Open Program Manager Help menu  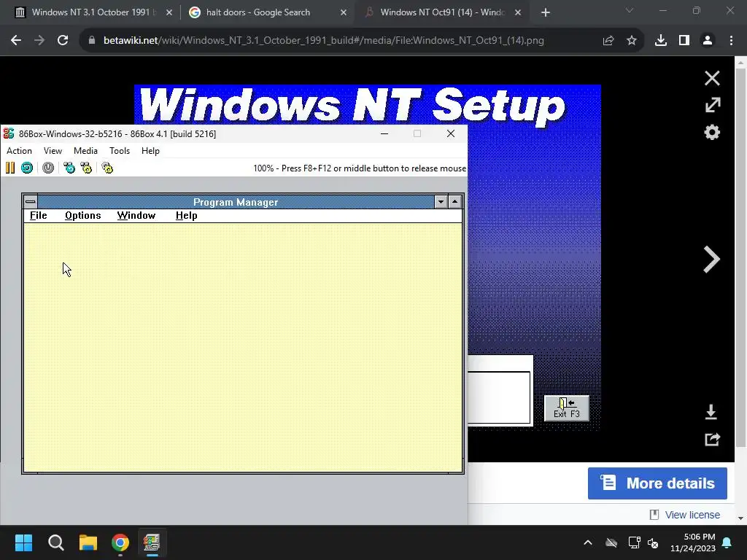[x=186, y=216]
